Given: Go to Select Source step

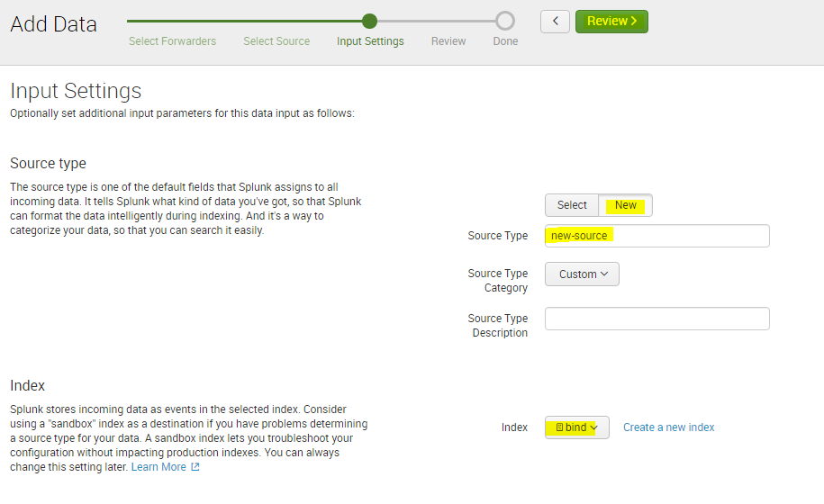Looking at the screenshot, I should [276, 41].
